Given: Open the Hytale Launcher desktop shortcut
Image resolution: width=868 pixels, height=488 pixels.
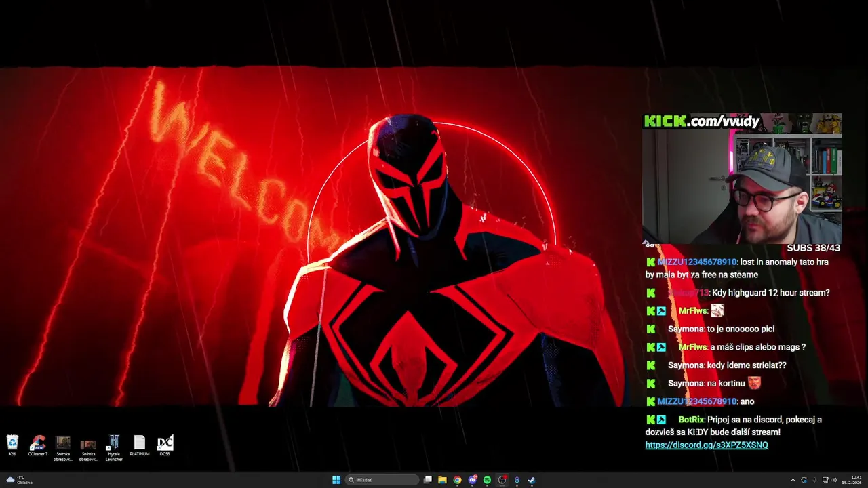Looking at the screenshot, I should pyautogui.click(x=114, y=447).
